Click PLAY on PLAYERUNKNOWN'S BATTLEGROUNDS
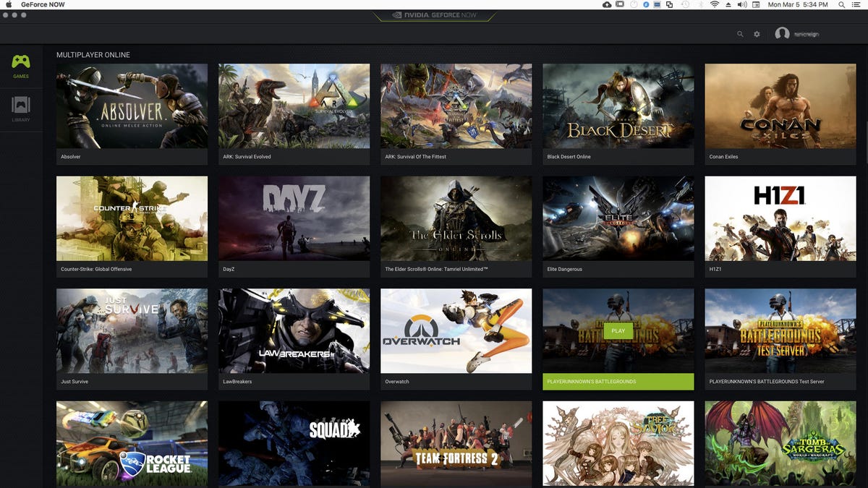The image size is (868, 488). (x=617, y=330)
